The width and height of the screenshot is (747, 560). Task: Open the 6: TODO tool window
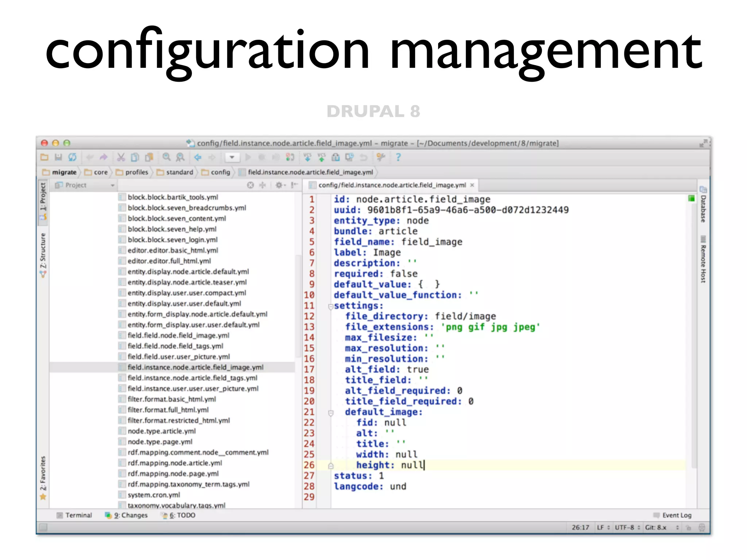click(179, 515)
